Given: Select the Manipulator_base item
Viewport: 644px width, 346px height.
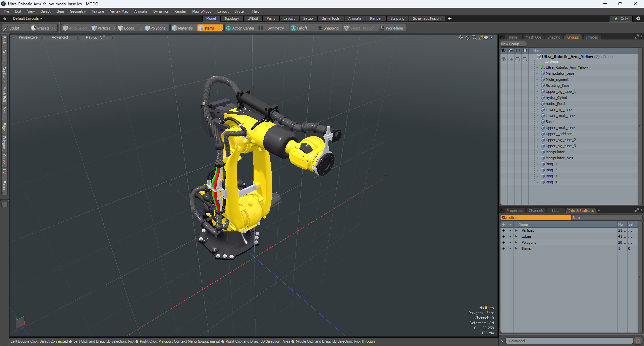Looking at the screenshot, I should point(560,73).
